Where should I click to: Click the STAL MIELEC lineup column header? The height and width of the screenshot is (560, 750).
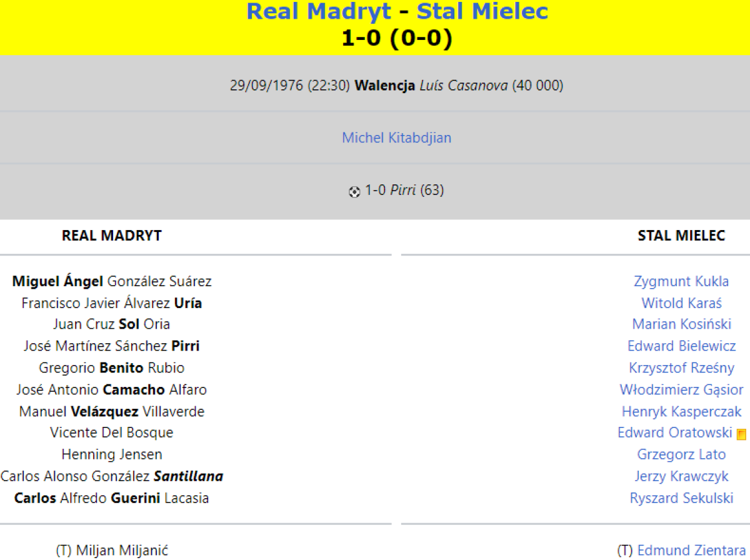point(681,236)
